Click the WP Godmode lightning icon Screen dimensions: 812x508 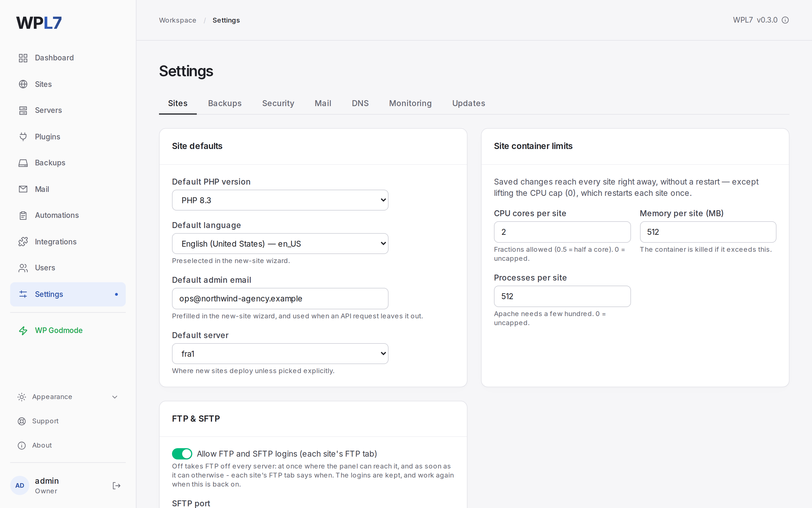23,330
